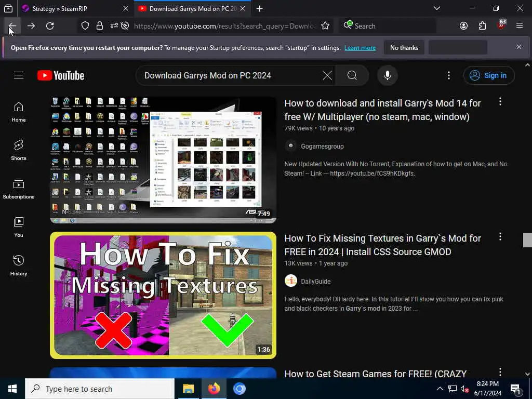Open the YouTube guide hamburger menu
The image size is (532, 399).
(19, 75)
